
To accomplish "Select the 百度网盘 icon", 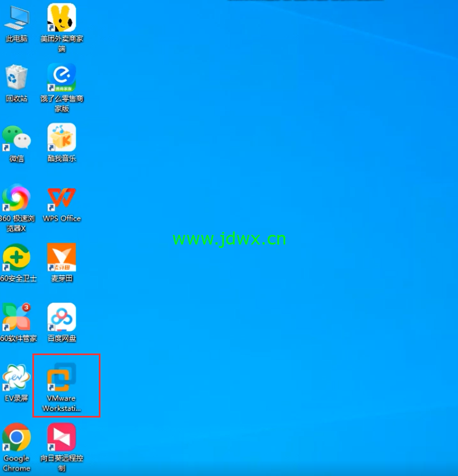I will (62, 317).
